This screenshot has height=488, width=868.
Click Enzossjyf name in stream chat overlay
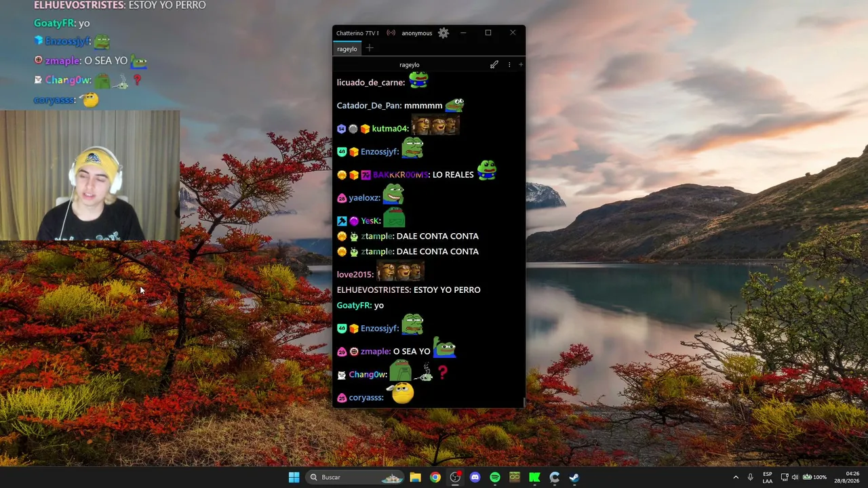coord(68,41)
